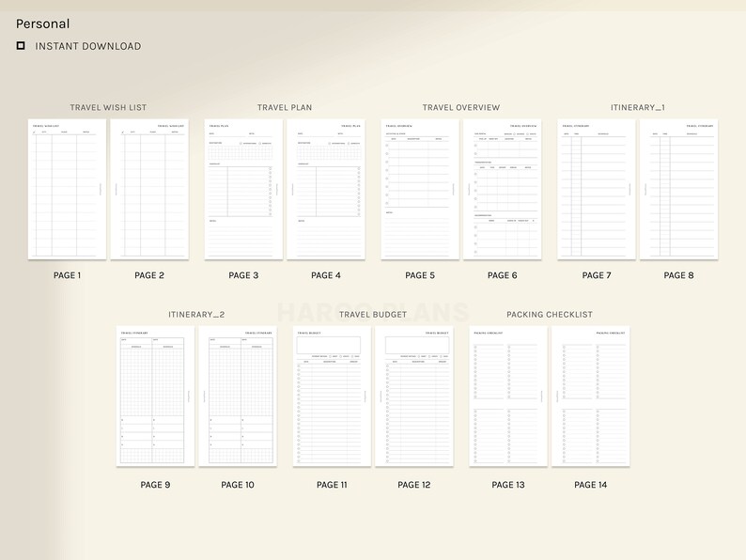Image resolution: width=746 pixels, height=560 pixels.
Task: Click the 'PAGE 14' caption
Action: pyautogui.click(x=591, y=484)
